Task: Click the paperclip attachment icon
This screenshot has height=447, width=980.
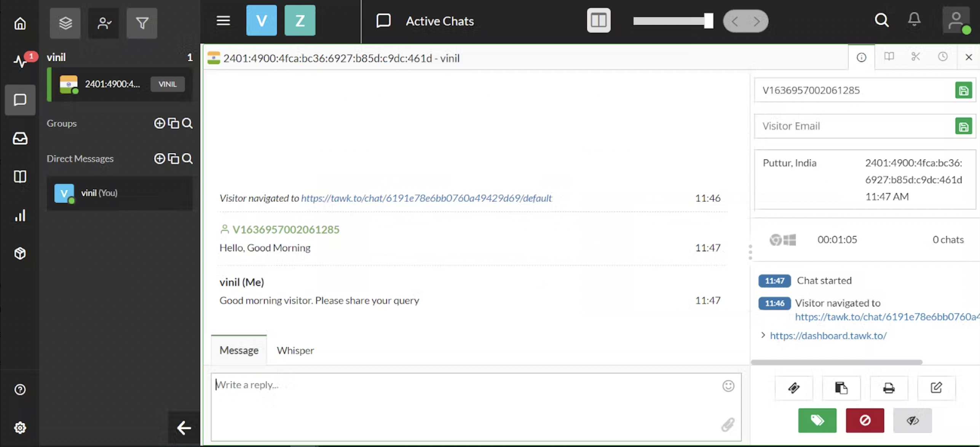Action: [x=728, y=424]
